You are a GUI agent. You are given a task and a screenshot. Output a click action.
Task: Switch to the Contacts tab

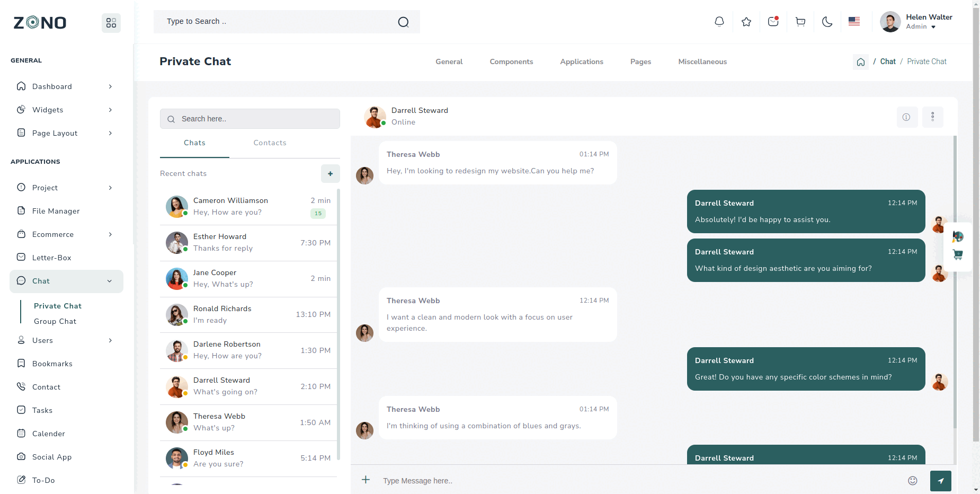point(270,143)
